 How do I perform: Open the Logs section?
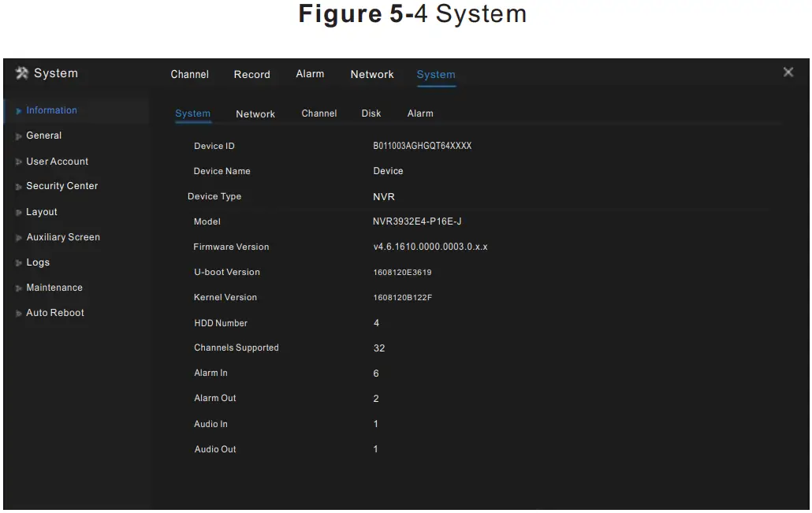click(x=37, y=262)
